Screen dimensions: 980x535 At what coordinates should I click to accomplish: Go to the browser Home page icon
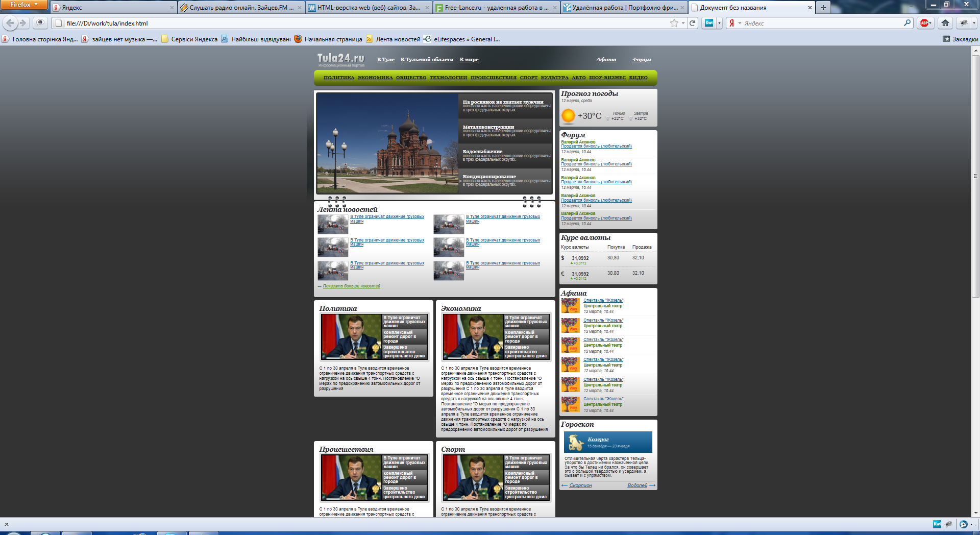945,23
